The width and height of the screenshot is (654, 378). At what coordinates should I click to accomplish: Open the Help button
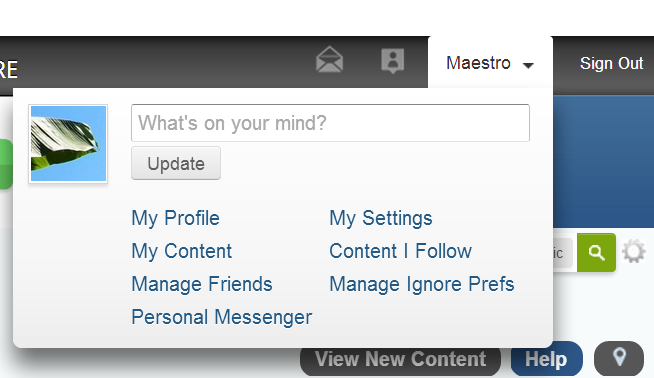click(546, 359)
